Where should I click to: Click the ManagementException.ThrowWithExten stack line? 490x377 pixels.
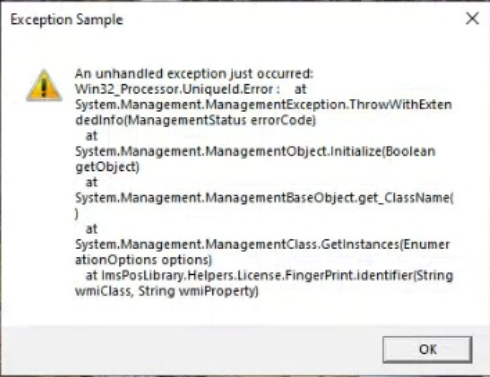point(264,105)
